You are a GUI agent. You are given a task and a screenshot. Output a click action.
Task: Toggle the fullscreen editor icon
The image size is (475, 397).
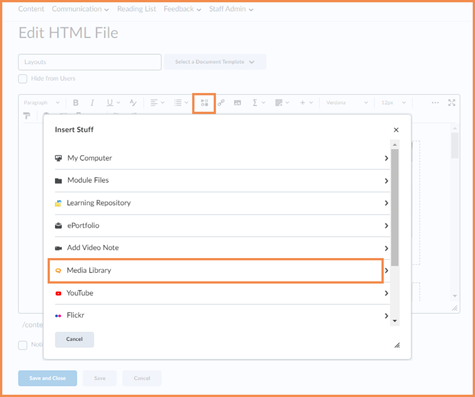pos(452,103)
